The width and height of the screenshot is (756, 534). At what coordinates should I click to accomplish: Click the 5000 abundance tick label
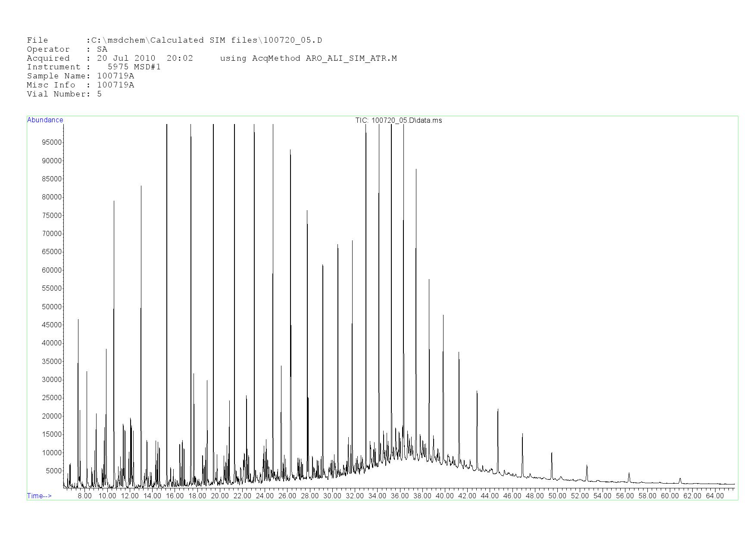tap(53, 471)
